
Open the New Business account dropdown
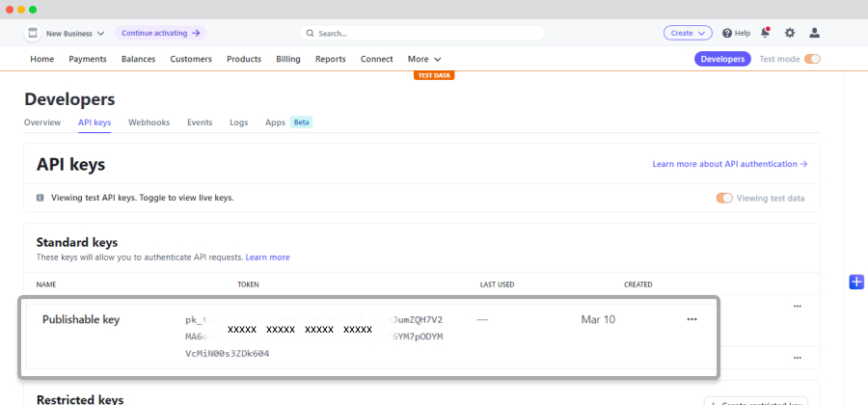point(75,33)
